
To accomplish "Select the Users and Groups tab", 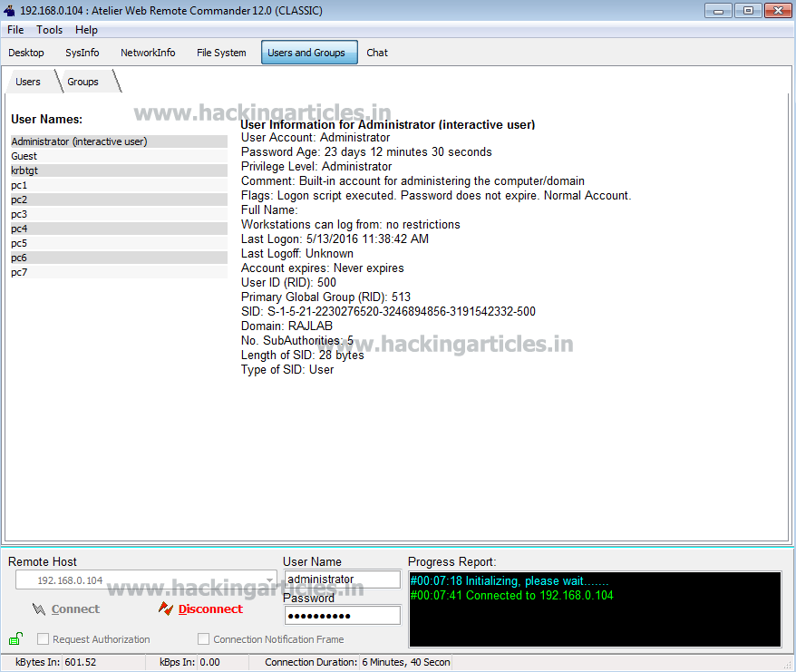I will (x=309, y=53).
